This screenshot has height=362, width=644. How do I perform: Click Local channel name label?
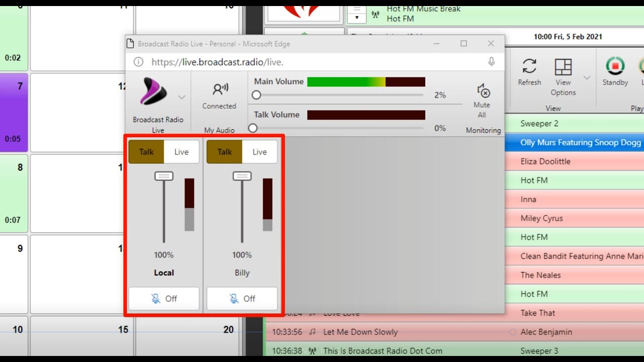tap(164, 273)
